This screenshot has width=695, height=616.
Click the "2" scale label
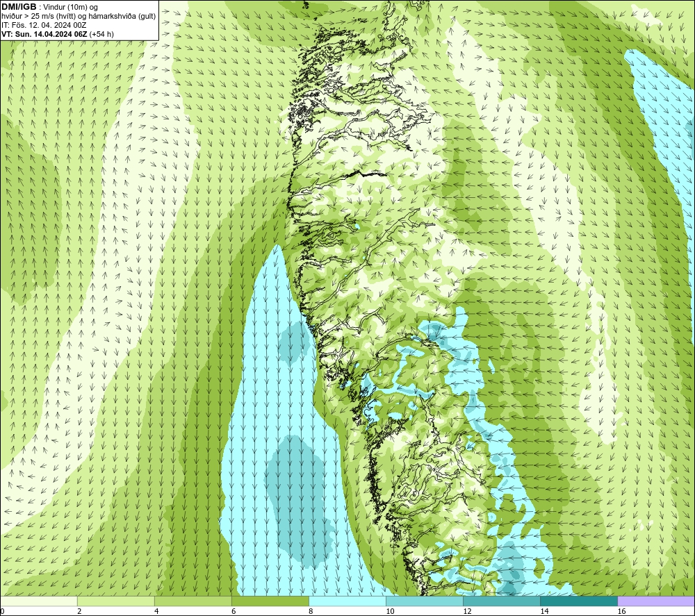point(79,612)
